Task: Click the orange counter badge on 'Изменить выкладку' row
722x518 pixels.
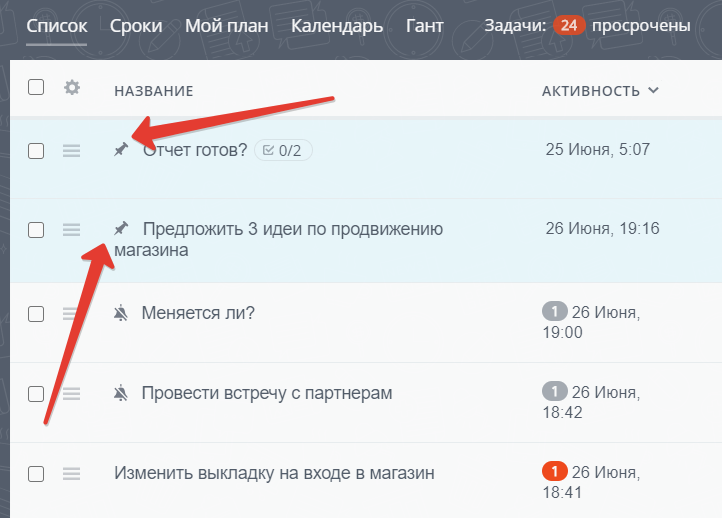Action: (554, 471)
